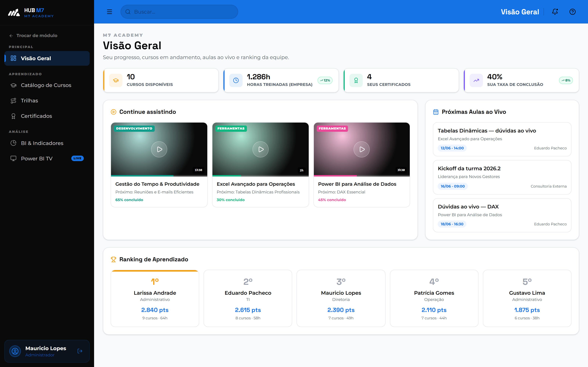Screen dimensions: 588x367
Task: Open the help question-mark icon
Action: [x=572, y=12]
